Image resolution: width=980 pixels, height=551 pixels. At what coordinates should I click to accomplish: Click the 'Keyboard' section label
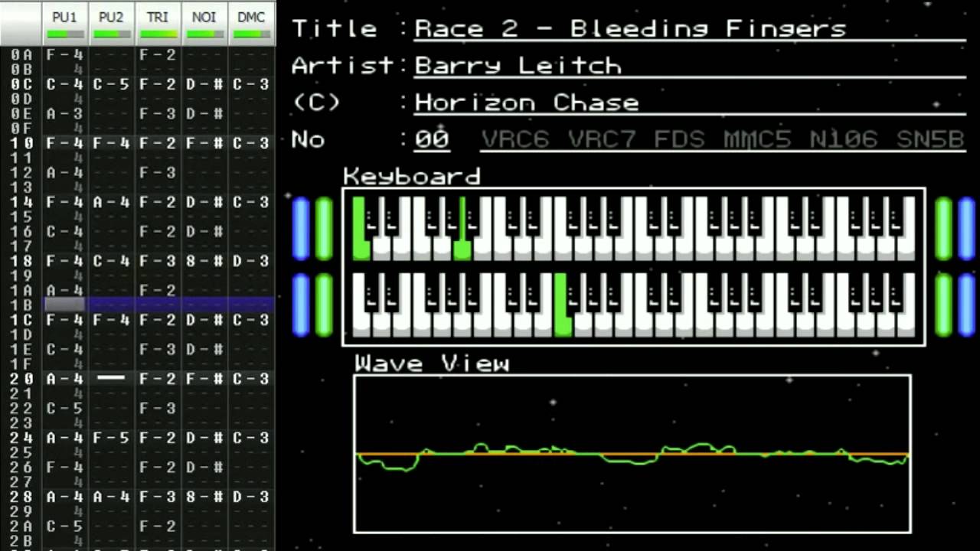[x=412, y=176]
